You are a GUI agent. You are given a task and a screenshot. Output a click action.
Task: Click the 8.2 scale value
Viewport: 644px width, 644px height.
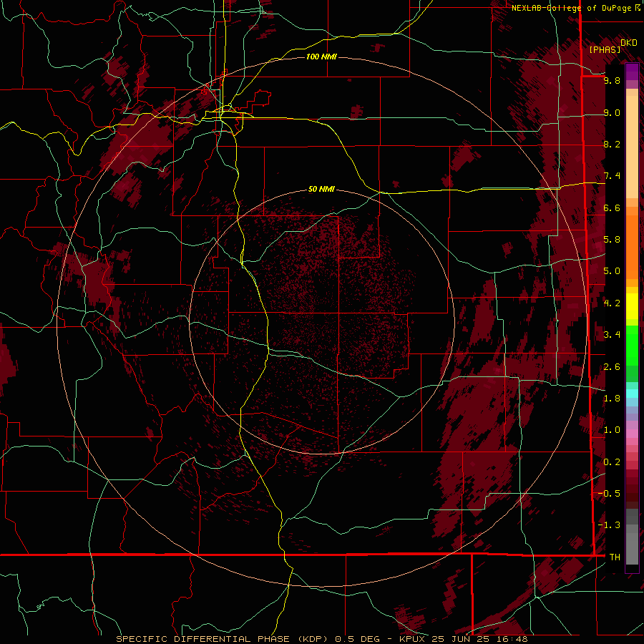coord(612,144)
